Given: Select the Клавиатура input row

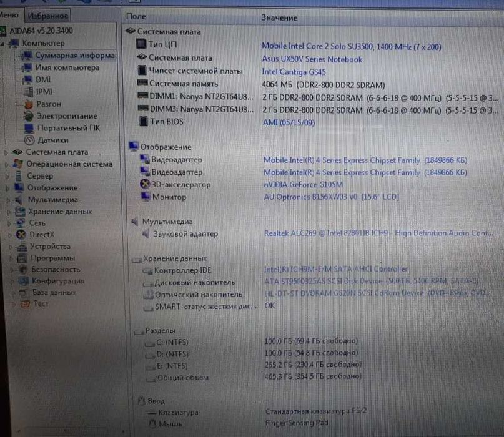Looking at the screenshot, I should 257,412.
